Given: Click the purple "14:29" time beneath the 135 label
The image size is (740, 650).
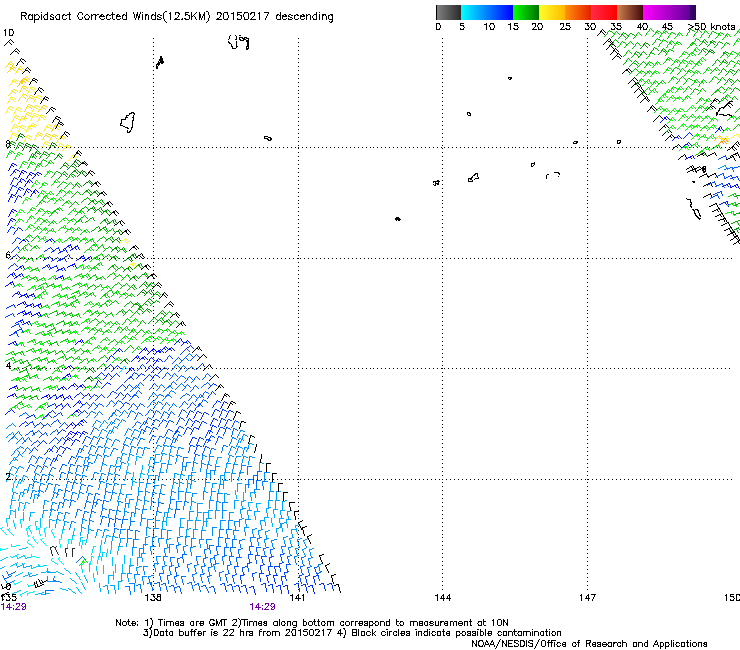Looking at the screenshot, I should tap(14, 607).
